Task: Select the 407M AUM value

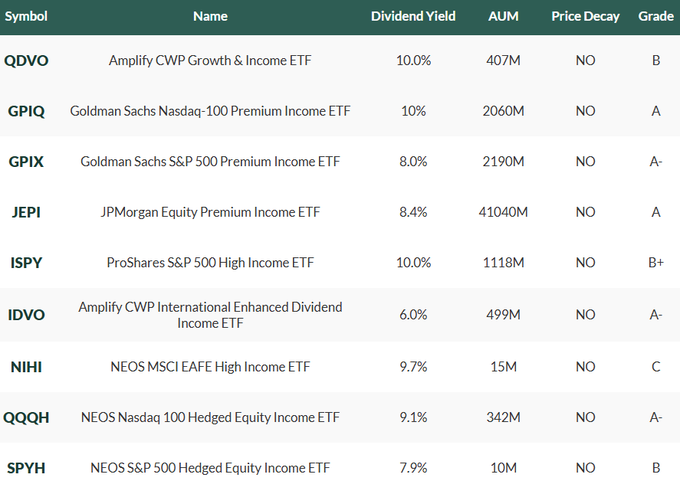Action: pyautogui.click(x=503, y=61)
